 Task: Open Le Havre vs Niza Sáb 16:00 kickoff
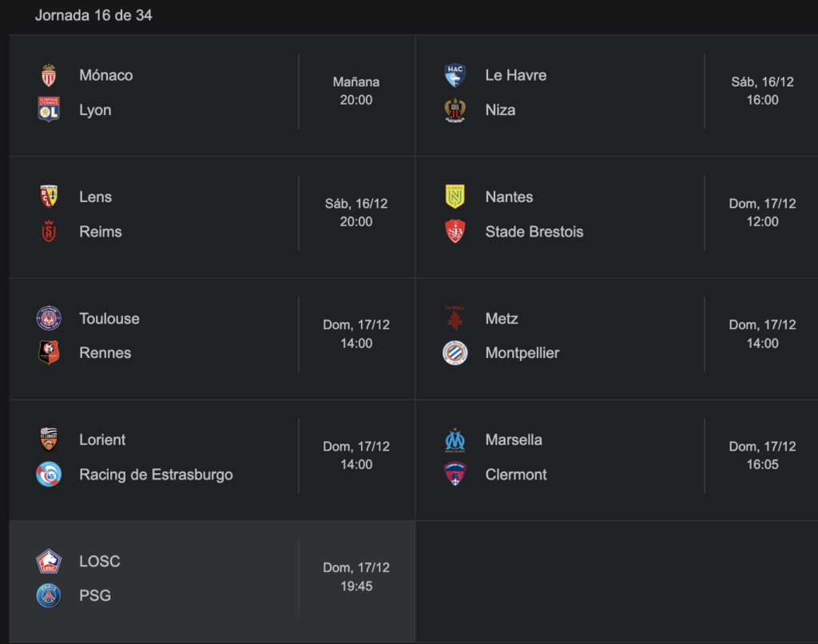(x=762, y=91)
